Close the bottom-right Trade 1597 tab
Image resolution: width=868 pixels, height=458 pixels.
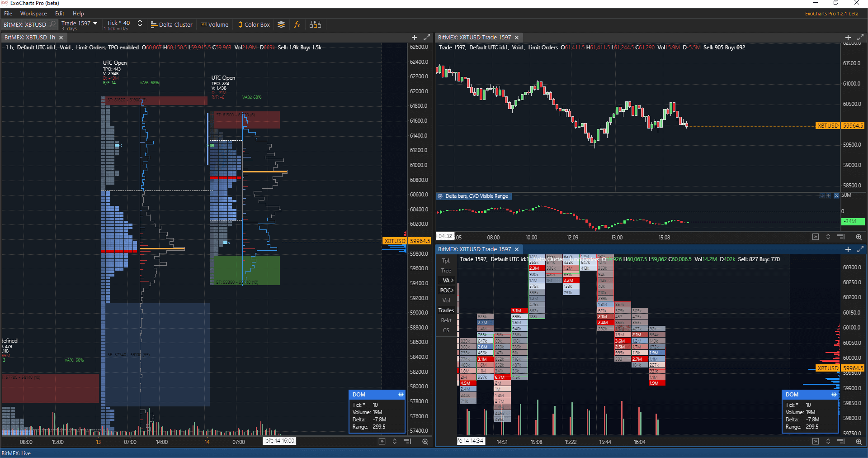pyautogui.click(x=517, y=249)
